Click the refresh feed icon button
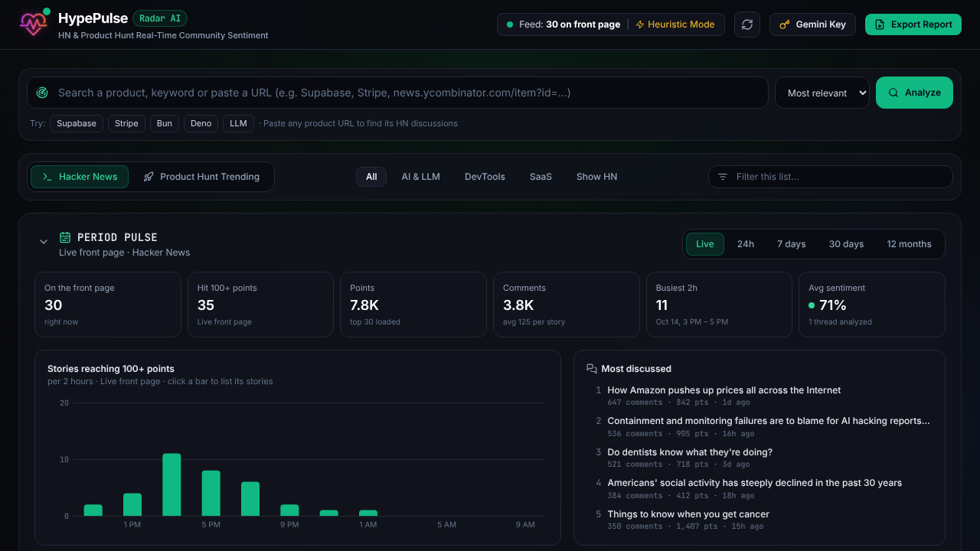Image resolution: width=980 pixels, height=551 pixels. (747, 24)
